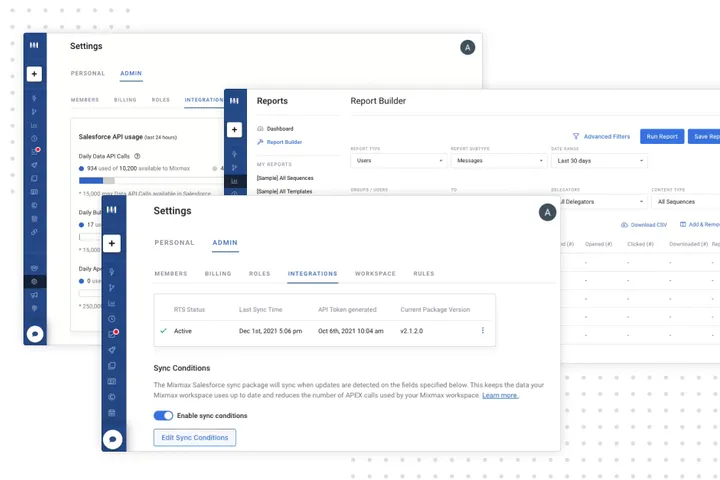
Task: Open Members tab in front Settings window
Action: [x=171, y=273]
